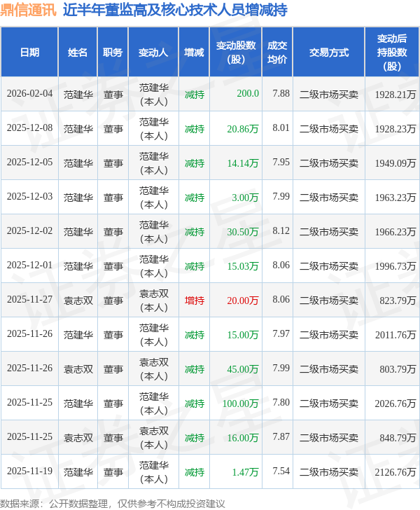The width and height of the screenshot is (420, 510).
Task: Click the average price 7.88
Action: (x=281, y=94)
